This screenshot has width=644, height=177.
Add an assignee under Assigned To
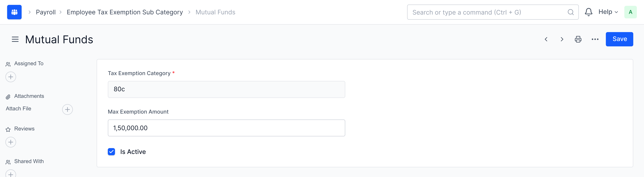point(11,77)
